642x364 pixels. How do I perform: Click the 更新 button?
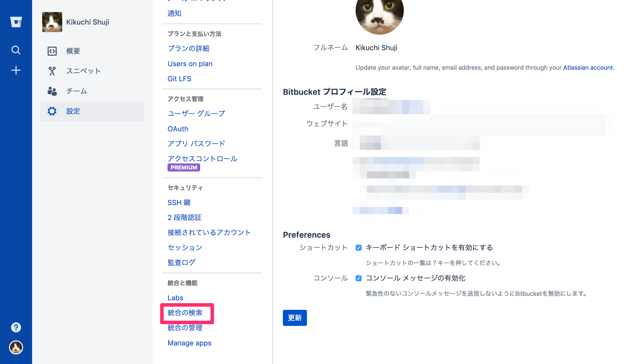coord(295,318)
